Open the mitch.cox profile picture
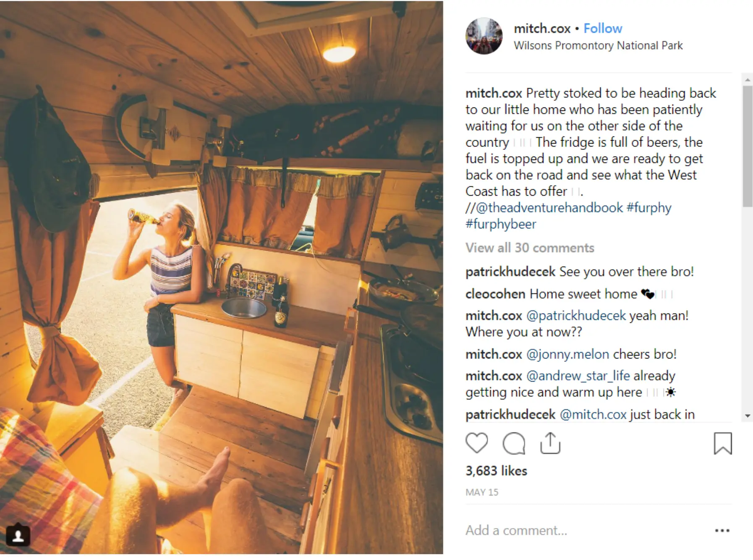 tap(484, 36)
